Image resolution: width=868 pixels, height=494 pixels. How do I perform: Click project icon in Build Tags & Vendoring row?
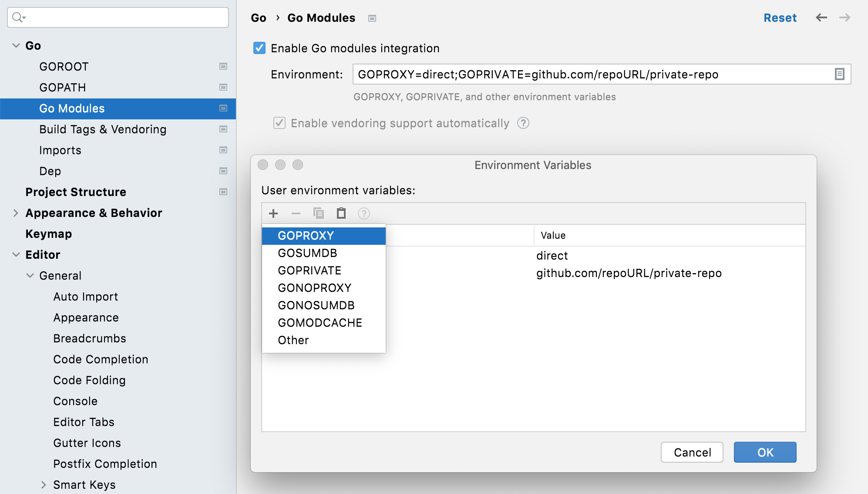pyautogui.click(x=223, y=129)
